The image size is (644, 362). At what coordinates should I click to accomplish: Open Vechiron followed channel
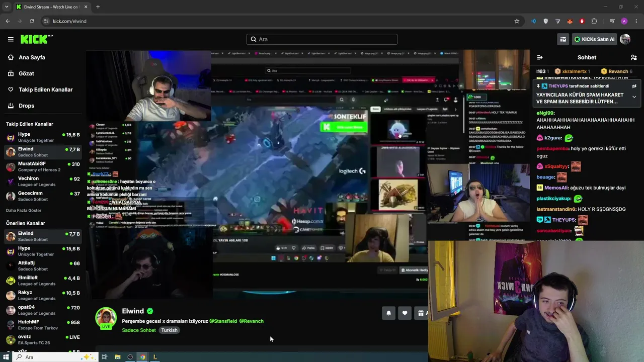click(43, 181)
